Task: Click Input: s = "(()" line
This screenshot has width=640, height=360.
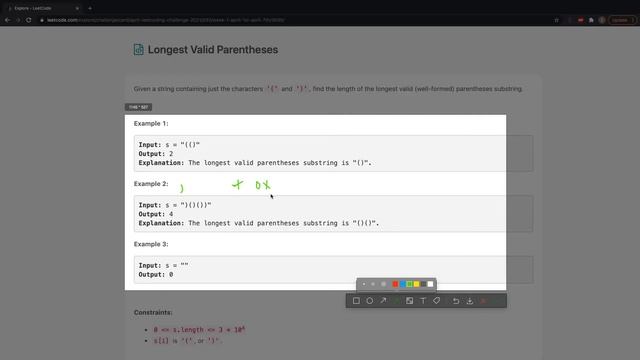Action: [x=169, y=145]
